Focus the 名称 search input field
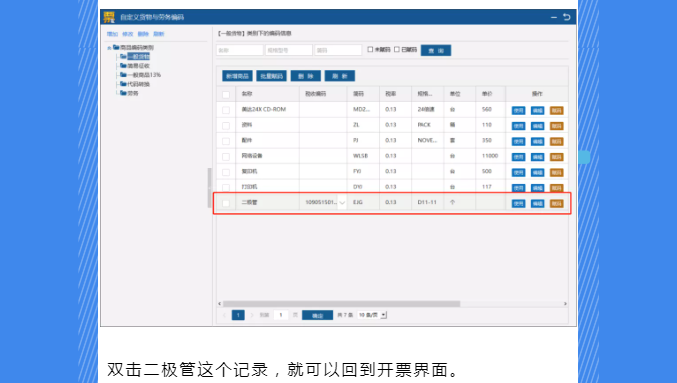 tap(240, 50)
